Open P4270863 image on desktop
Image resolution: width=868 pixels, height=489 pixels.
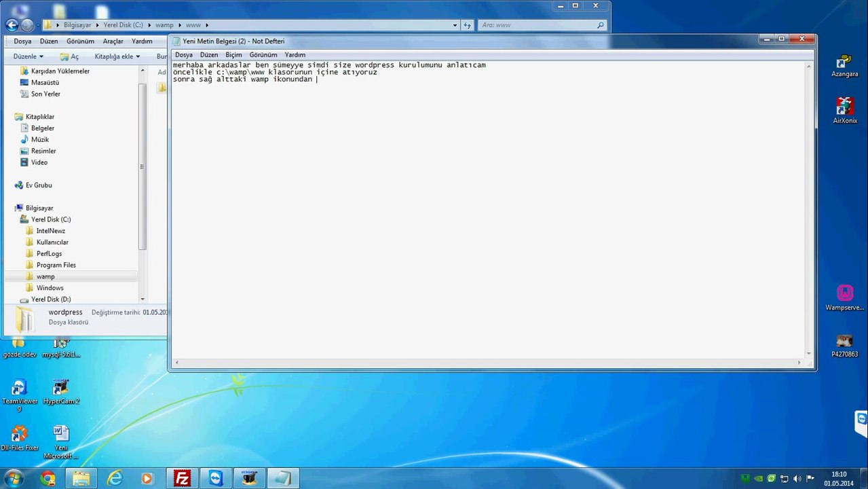click(844, 345)
